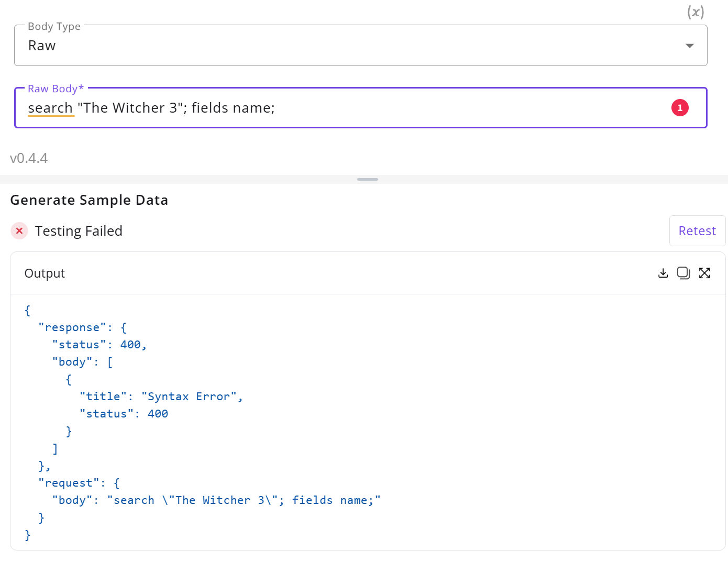728x572 pixels.
Task: Click the underlined word search in Raw Body
Action: 50,108
